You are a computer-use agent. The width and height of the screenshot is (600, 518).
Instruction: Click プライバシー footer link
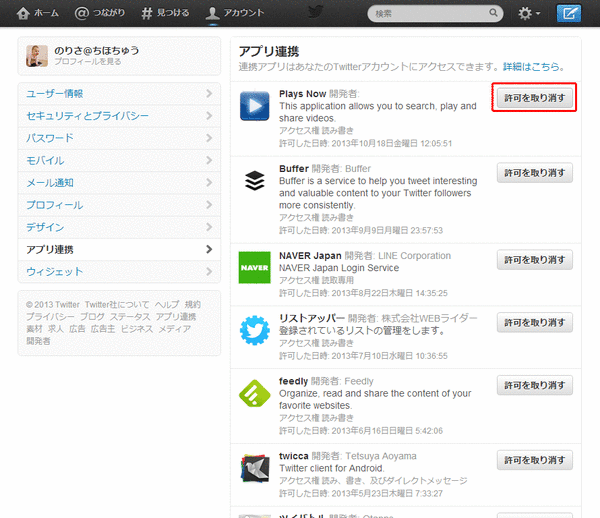point(50,317)
